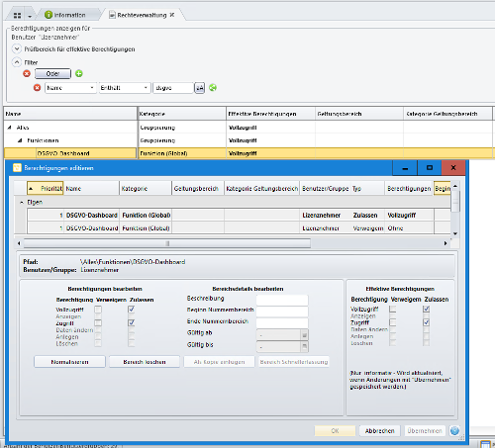Close the Rechteverwaltung tab
495x448 pixels.
pos(172,15)
